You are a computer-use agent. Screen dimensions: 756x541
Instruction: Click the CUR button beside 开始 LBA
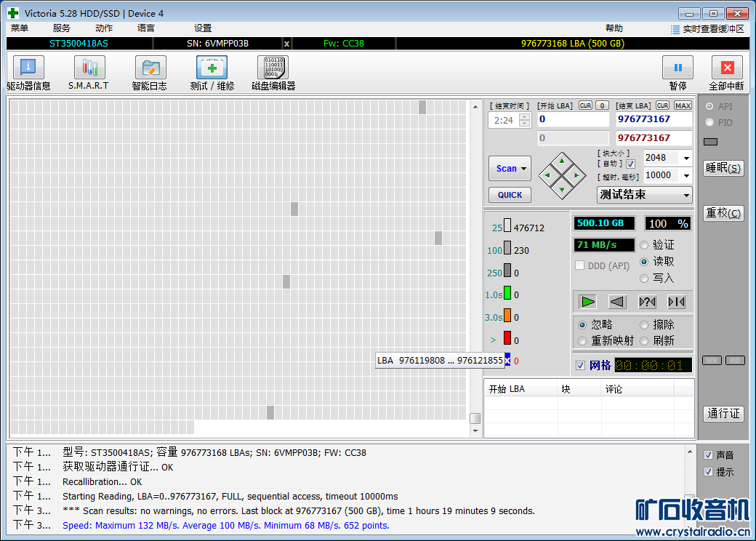[585, 105]
